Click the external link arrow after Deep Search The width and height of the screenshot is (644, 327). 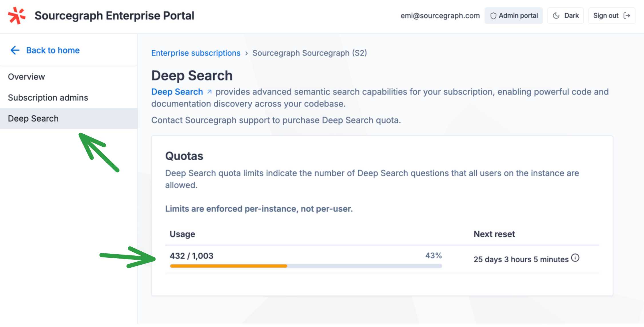click(x=209, y=92)
